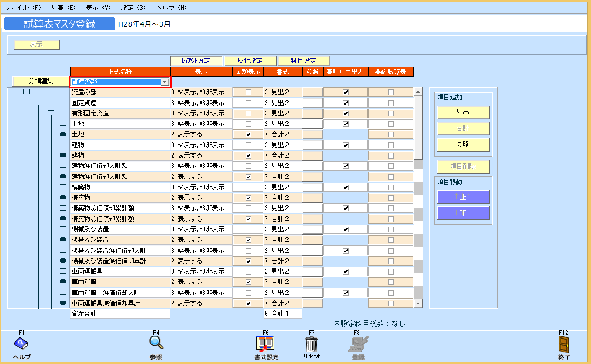
Task: Add a heading with the 見出 button
Action: pyautogui.click(x=462, y=112)
